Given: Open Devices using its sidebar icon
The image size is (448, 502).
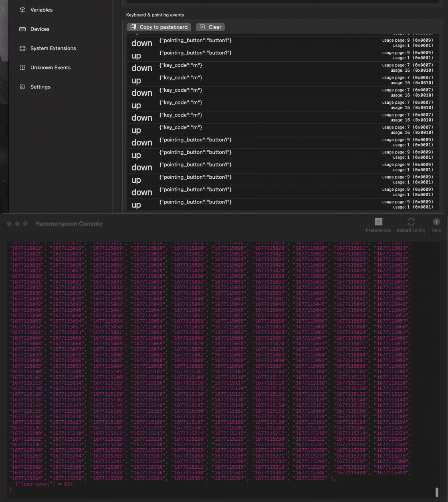Looking at the screenshot, I should coord(22,29).
